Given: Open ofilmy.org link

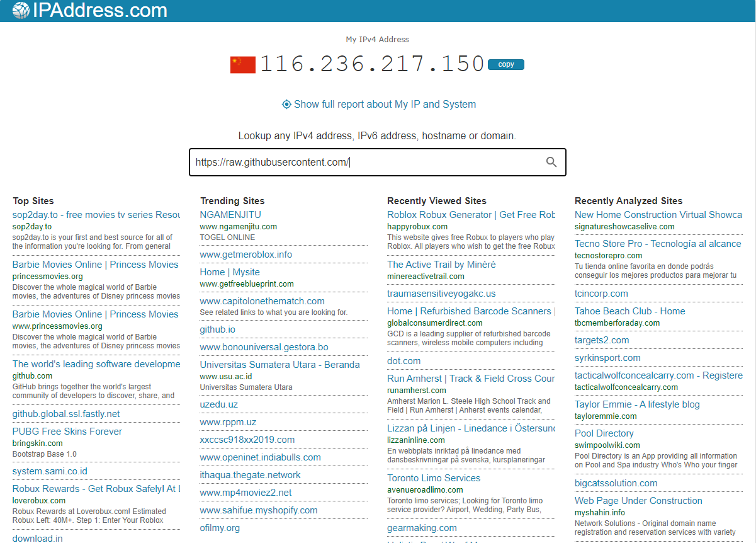Looking at the screenshot, I should click(x=220, y=528).
